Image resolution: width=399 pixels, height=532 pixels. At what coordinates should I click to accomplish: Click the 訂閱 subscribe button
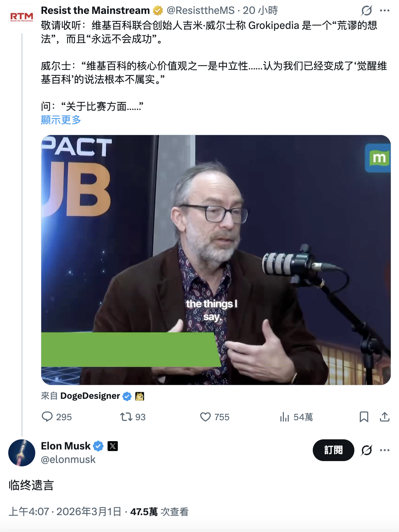click(333, 450)
